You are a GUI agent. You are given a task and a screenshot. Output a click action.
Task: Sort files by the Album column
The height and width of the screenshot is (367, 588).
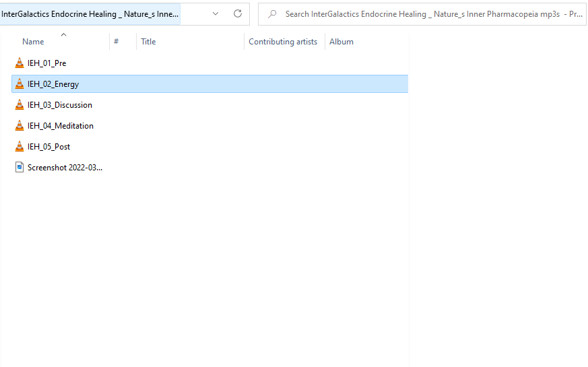(x=341, y=42)
